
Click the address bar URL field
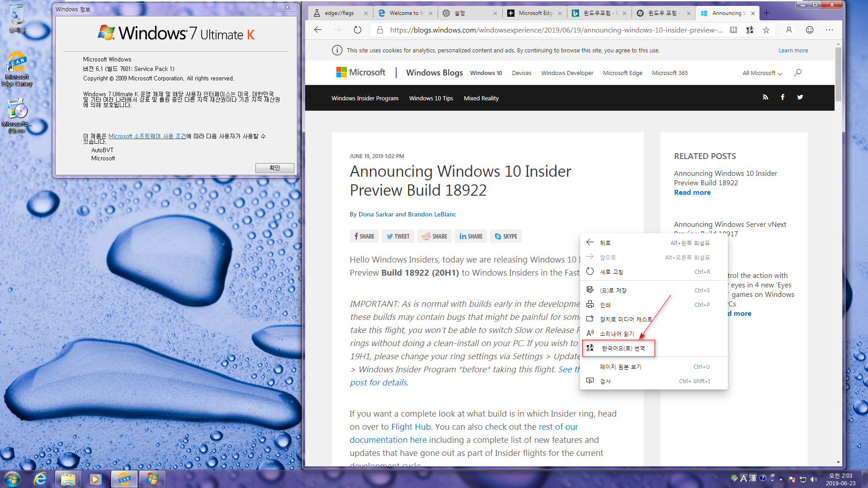pos(556,30)
